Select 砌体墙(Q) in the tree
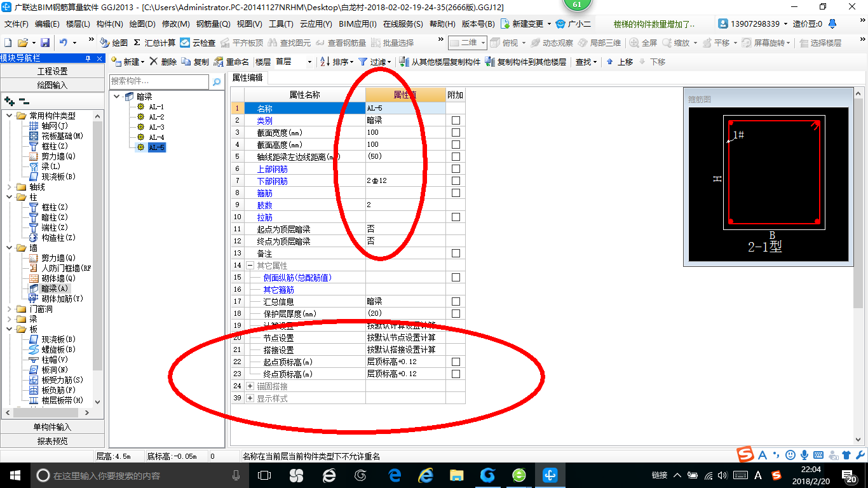The height and width of the screenshot is (488, 868). point(52,278)
